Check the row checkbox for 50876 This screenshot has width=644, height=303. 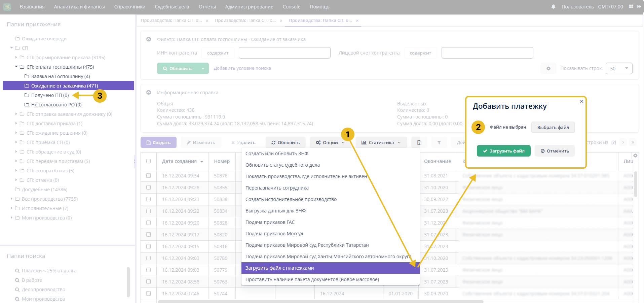(x=149, y=176)
